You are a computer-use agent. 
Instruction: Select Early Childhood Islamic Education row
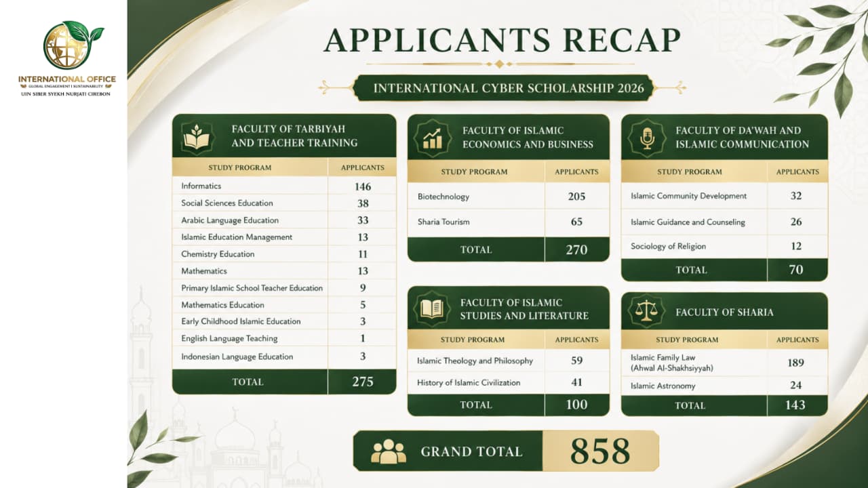(284, 321)
